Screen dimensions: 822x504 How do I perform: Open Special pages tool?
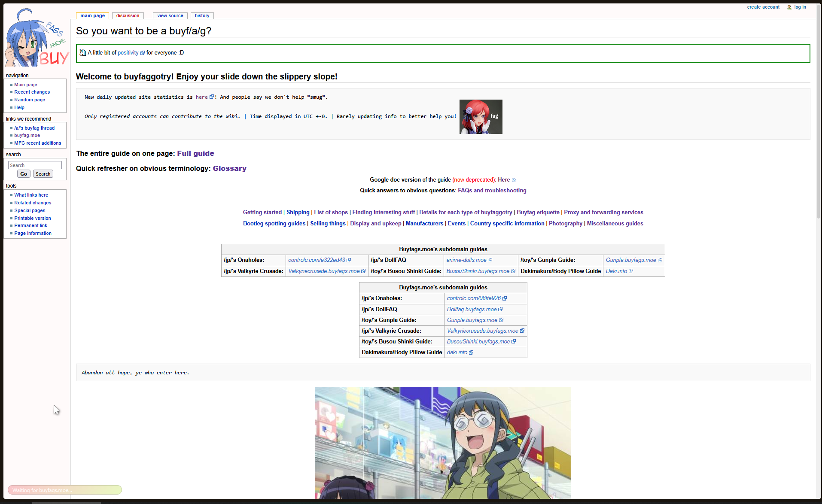click(30, 211)
